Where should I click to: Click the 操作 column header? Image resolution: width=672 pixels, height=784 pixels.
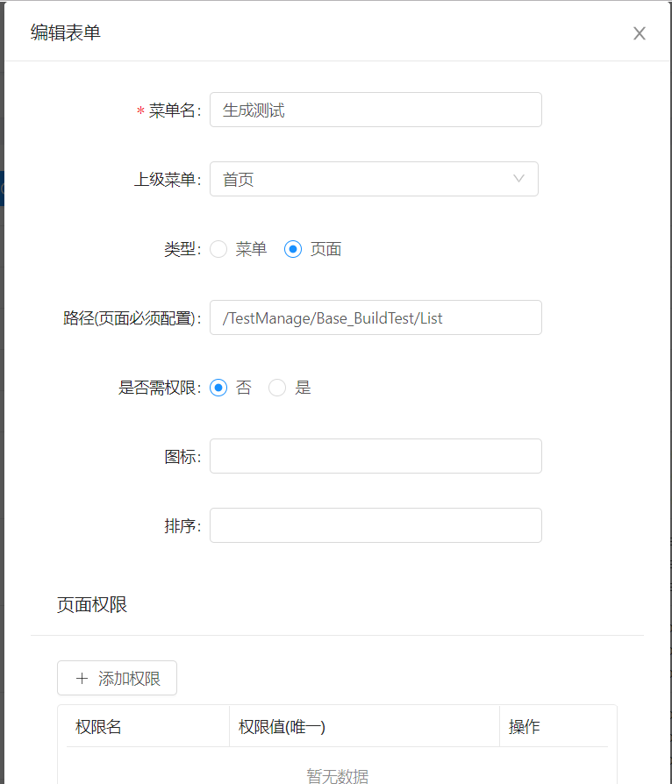click(x=525, y=728)
